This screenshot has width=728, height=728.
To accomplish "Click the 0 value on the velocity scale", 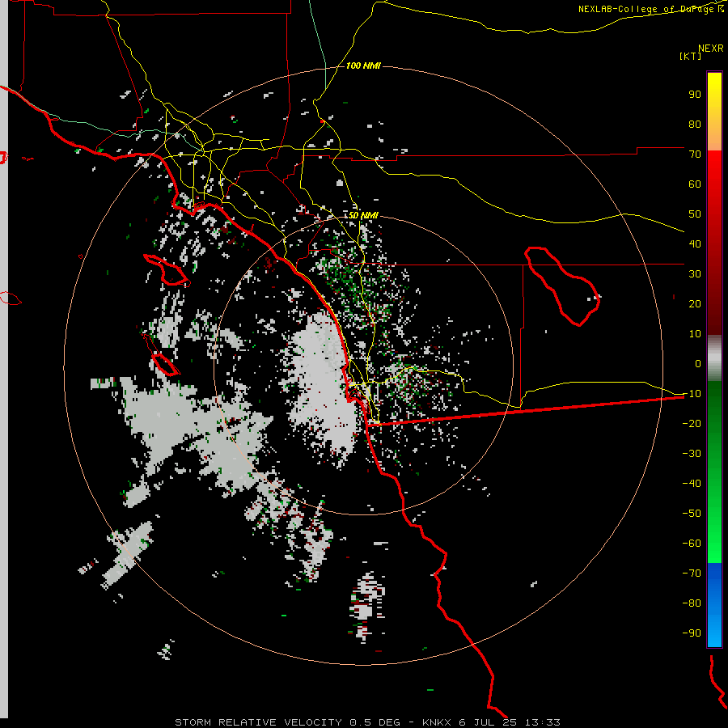I will (x=698, y=364).
